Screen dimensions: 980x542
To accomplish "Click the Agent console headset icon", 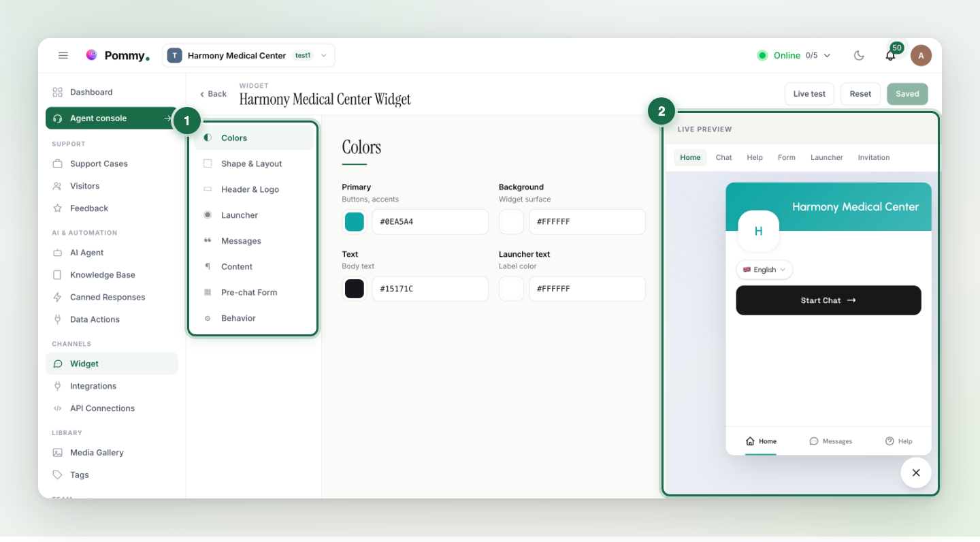I will coord(57,118).
